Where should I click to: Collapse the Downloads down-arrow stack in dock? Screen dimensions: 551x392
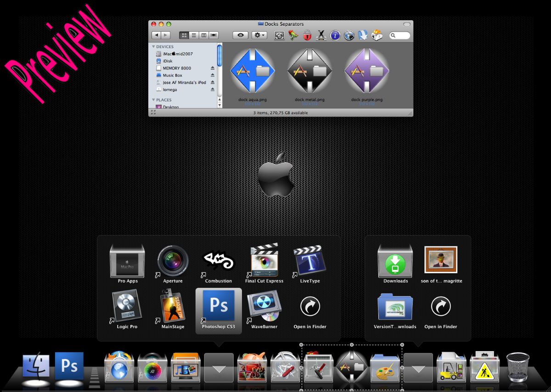coord(418,367)
